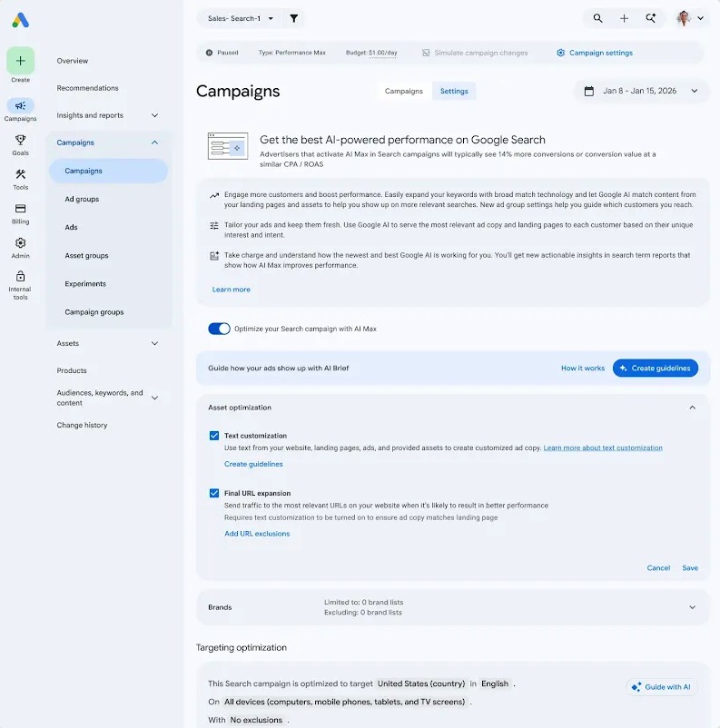Viewport: 720px width, 728px height.
Task: Click No exclusions chip
Action: point(256,720)
